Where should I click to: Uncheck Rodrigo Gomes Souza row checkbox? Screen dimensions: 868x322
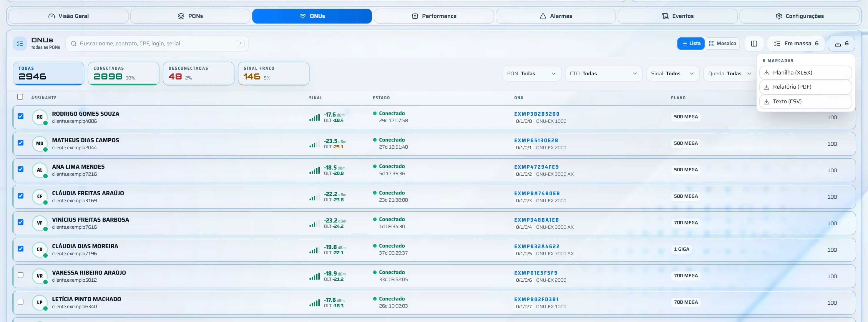tap(21, 116)
